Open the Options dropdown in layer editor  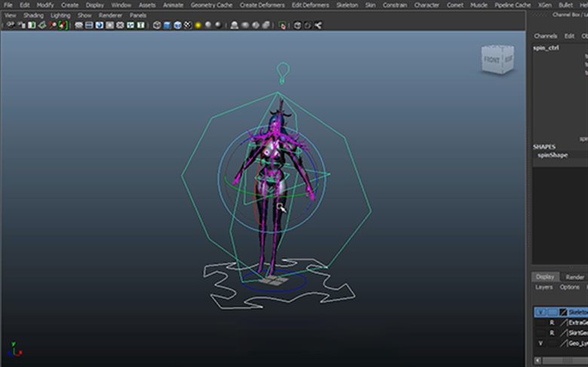click(570, 287)
